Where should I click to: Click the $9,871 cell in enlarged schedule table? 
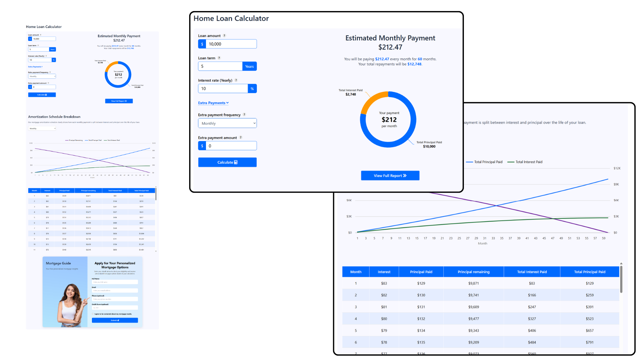474,284
